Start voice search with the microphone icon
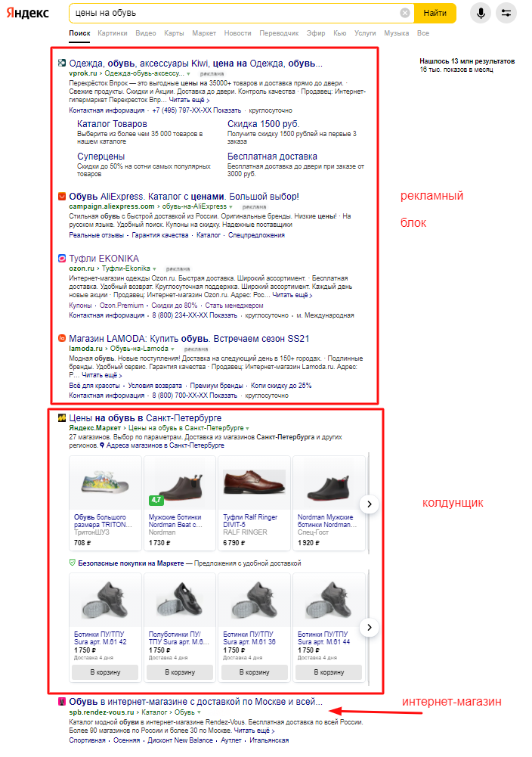This screenshot has height=757, width=532. 481,13
